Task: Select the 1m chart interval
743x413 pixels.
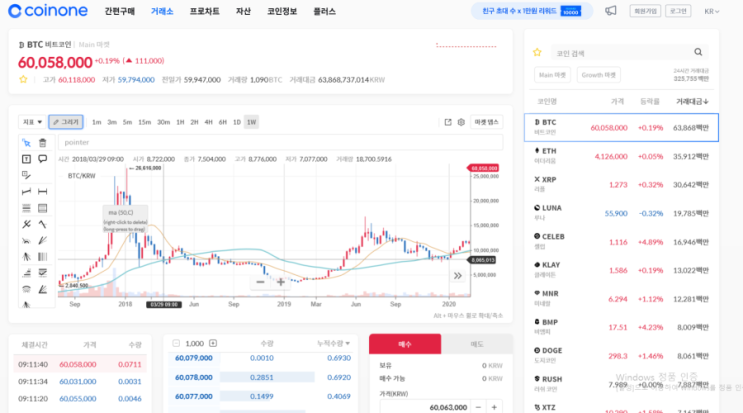Action: [x=97, y=122]
